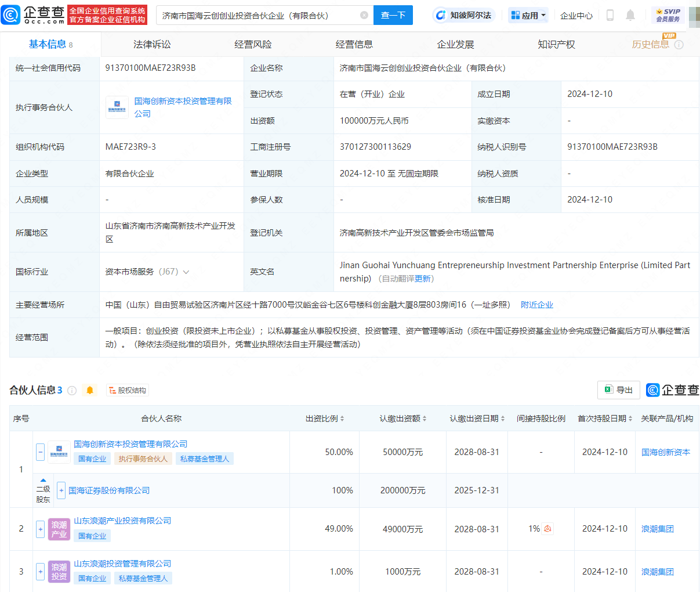Open the 附近企业 link
Screen dimensions: 700x592
pyautogui.click(x=536, y=305)
